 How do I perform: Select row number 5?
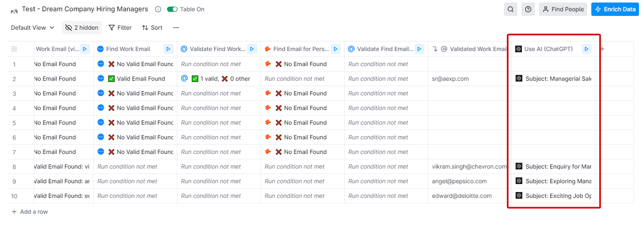coord(14,123)
